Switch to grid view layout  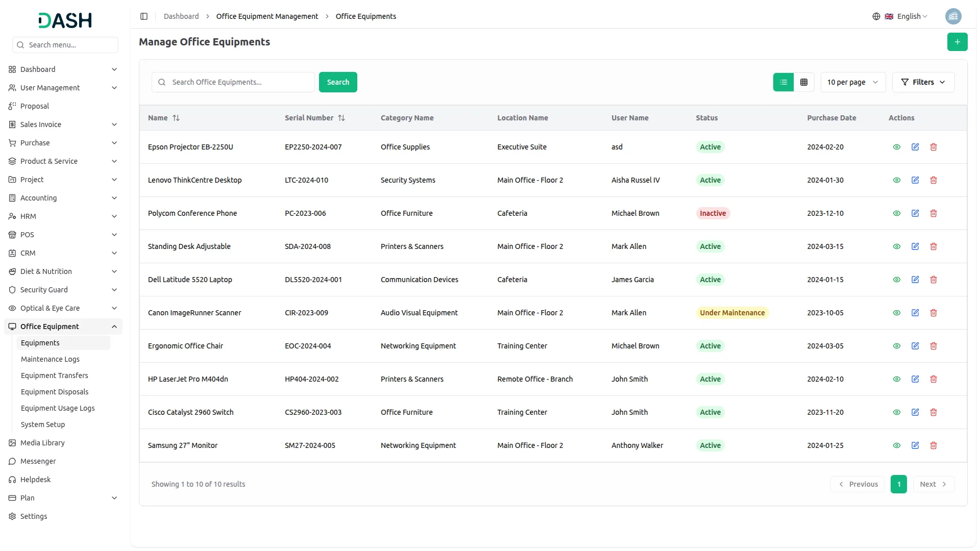[803, 82]
